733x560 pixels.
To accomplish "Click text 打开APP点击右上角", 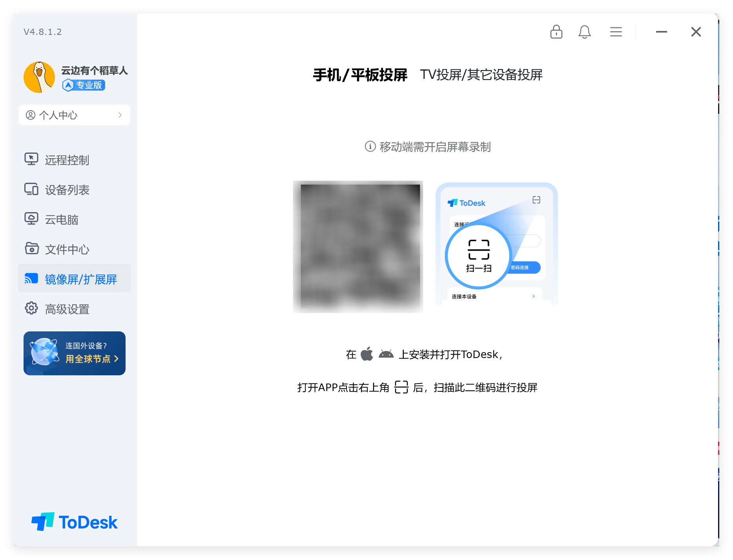I will pyautogui.click(x=343, y=387).
